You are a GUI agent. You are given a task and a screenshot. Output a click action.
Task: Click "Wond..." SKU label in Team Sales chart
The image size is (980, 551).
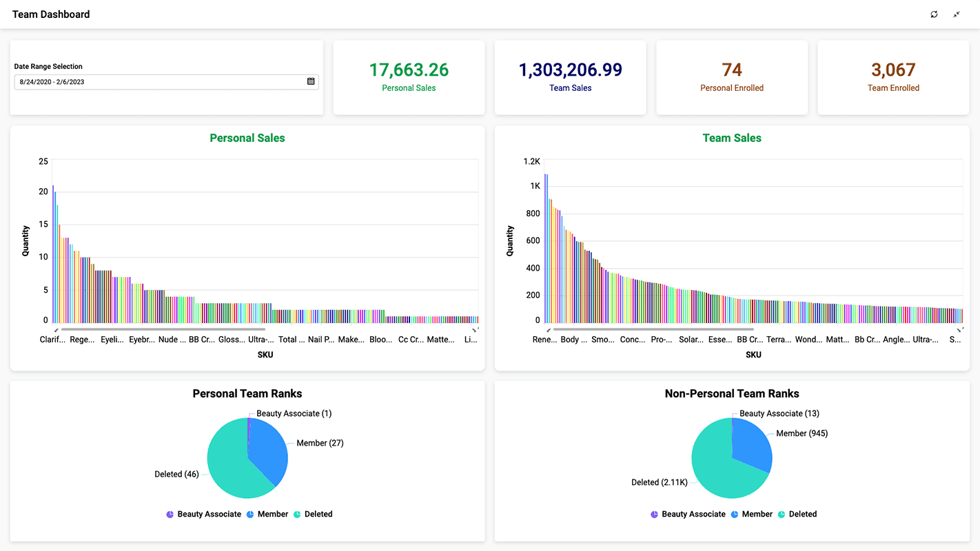click(809, 340)
